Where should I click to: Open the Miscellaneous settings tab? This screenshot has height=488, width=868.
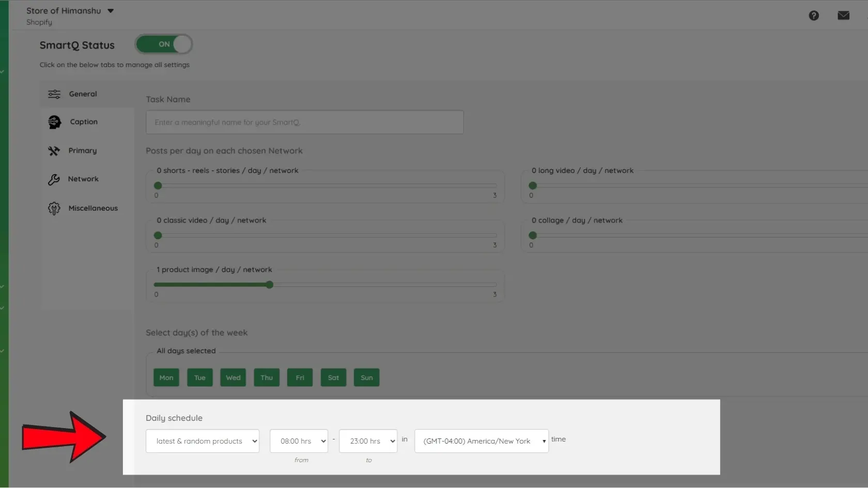pos(93,208)
